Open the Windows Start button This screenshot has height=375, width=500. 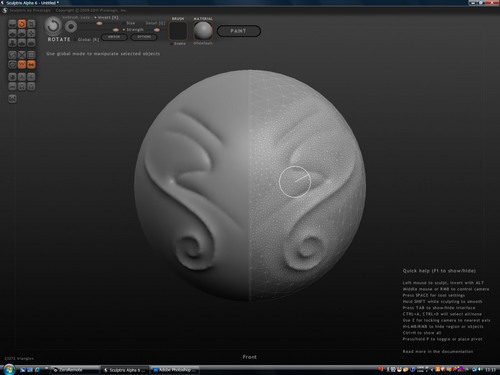point(9,369)
